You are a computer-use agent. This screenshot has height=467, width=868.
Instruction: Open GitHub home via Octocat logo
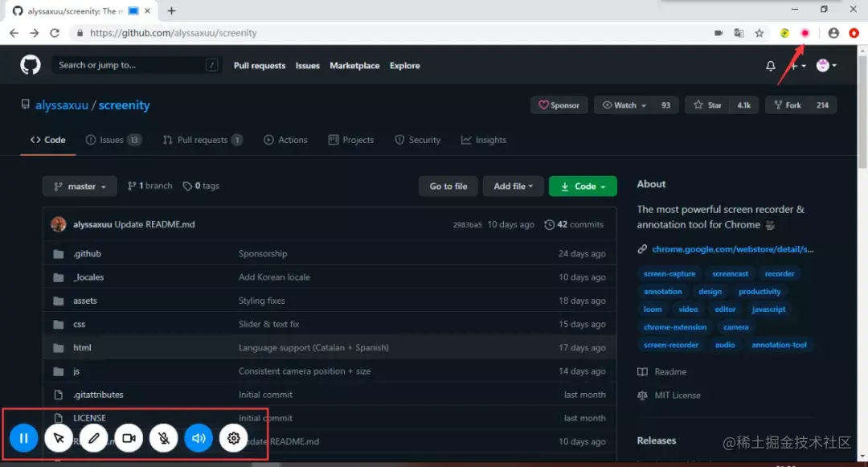pyautogui.click(x=31, y=65)
